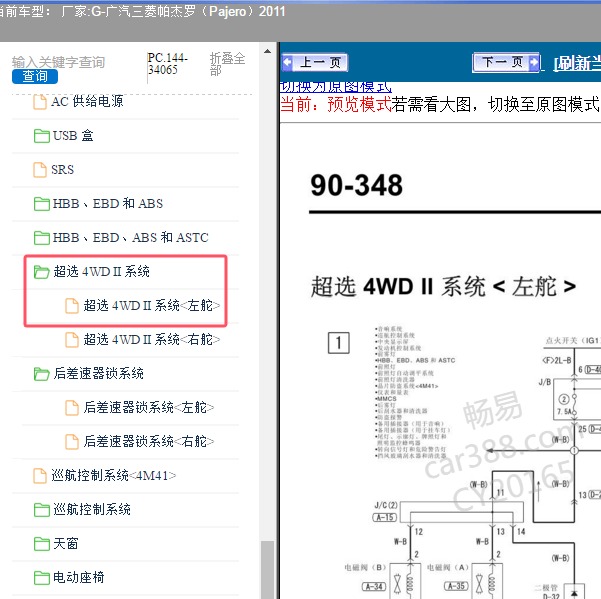
Task: Select 超选 4WD II 系统 folder label
Action: (102, 271)
